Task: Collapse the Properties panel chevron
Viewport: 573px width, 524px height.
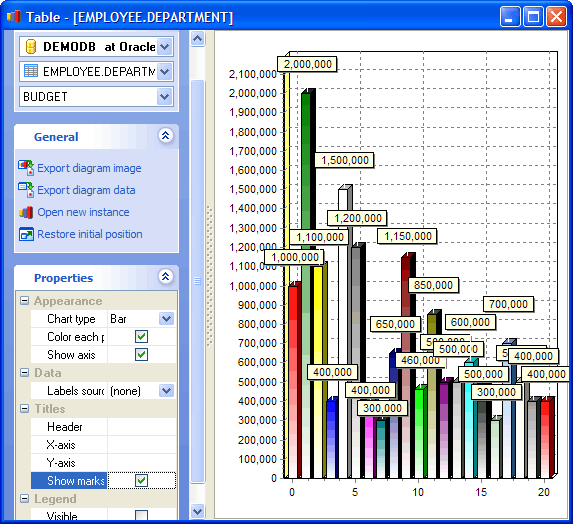Action: click(x=166, y=277)
